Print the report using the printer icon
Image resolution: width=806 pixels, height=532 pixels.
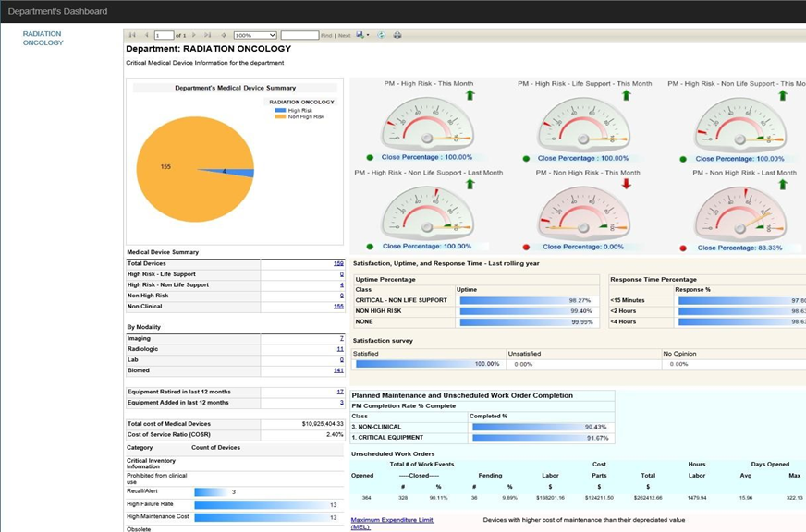[x=397, y=35]
